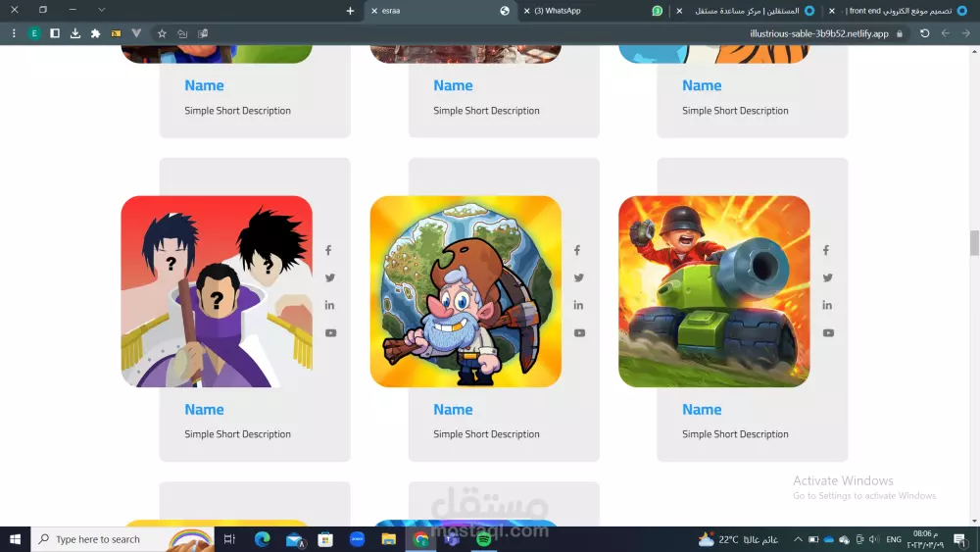Open Facebook link on bearded miner card
Image resolution: width=980 pixels, height=552 pixels.
tap(577, 250)
